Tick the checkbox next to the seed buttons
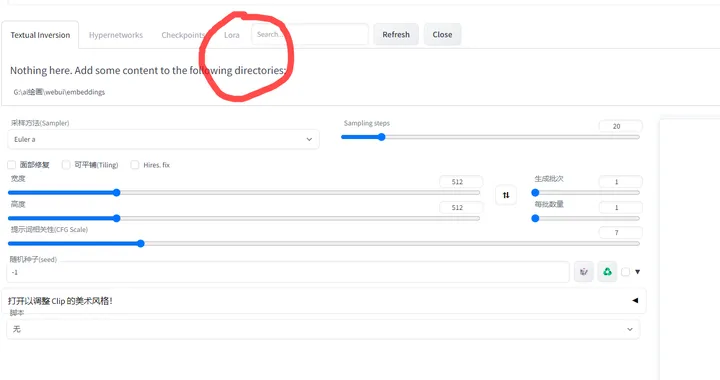This screenshot has width=720, height=380. tap(625, 272)
